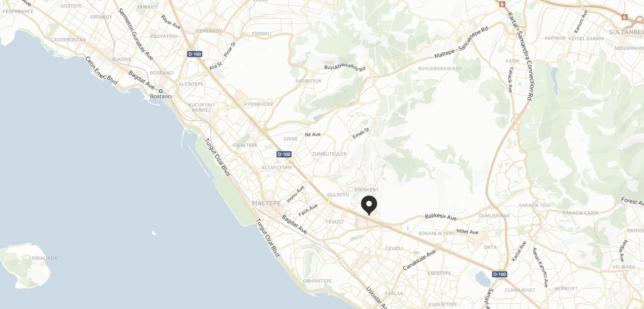Select the Canakkale Ave street label
This screenshot has height=309, width=644.
coord(419,260)
